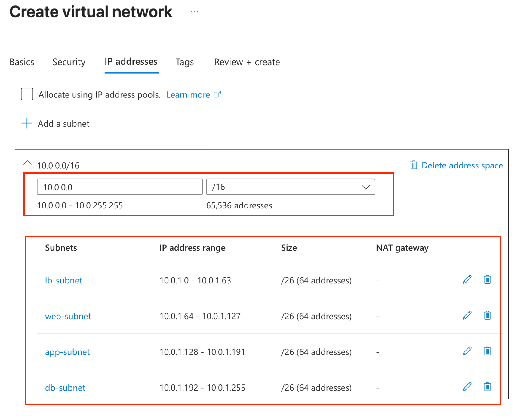The image size is (527, 420).
Task: Open the /16 prefix size dropdown
Action: 290,187
